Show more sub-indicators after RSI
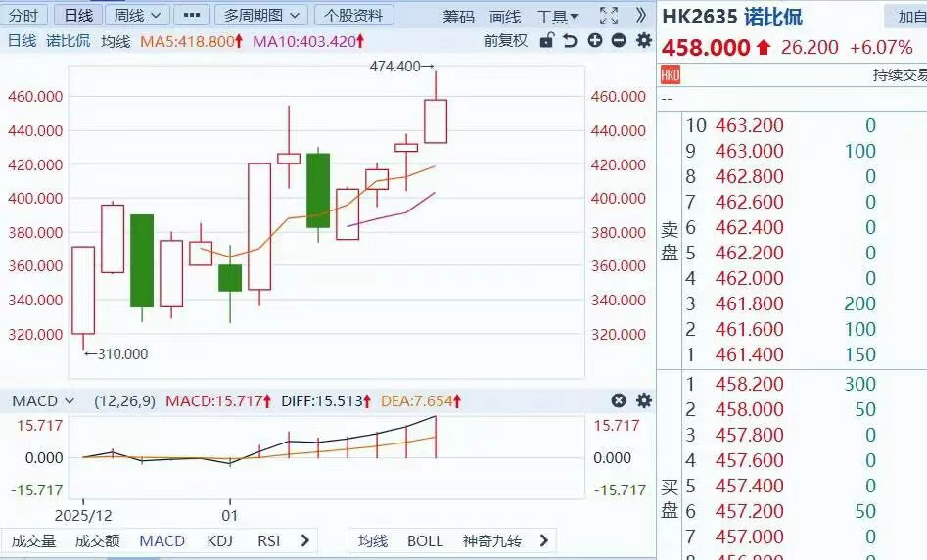 click(304, 540)
